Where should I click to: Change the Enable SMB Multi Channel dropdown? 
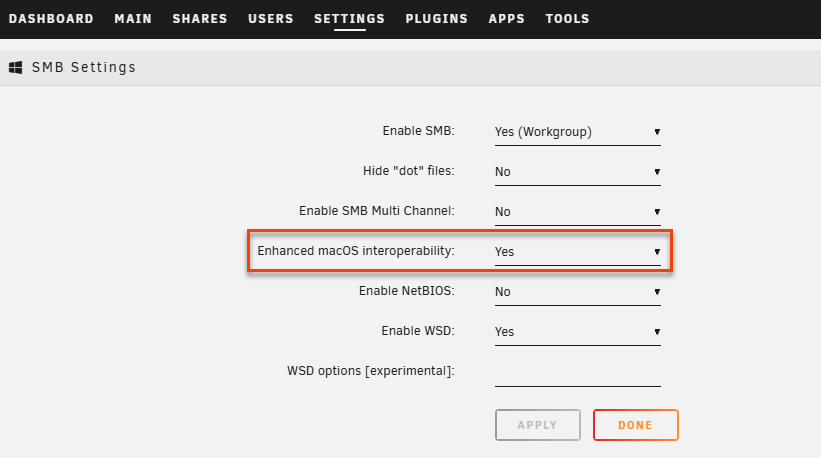click(x=577, y=212)
